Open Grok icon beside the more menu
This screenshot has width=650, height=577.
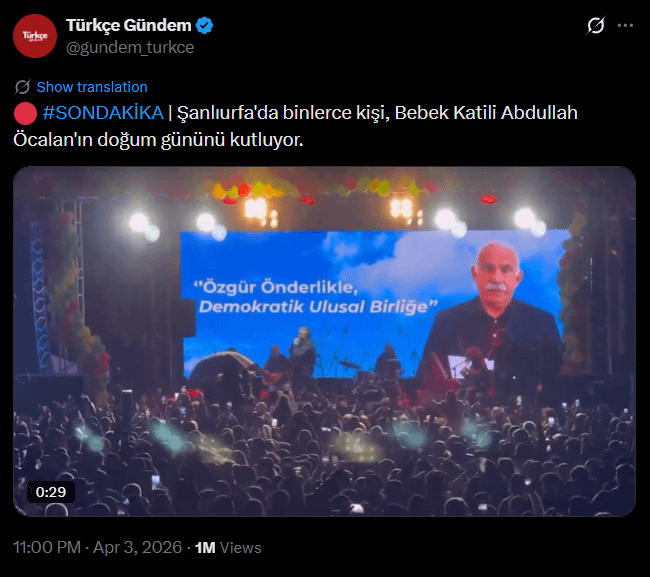[596, 25]
